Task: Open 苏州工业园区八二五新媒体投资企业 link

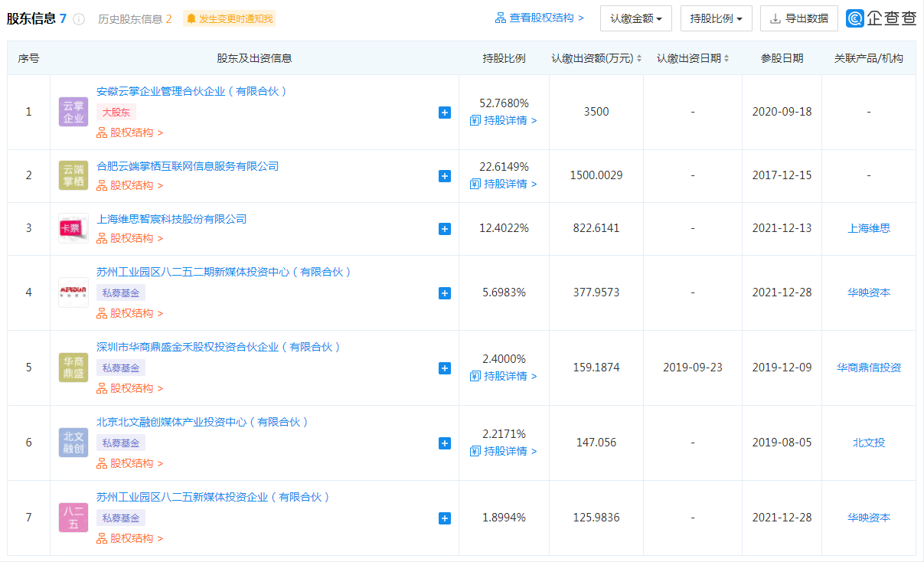Action: [214, 497]
